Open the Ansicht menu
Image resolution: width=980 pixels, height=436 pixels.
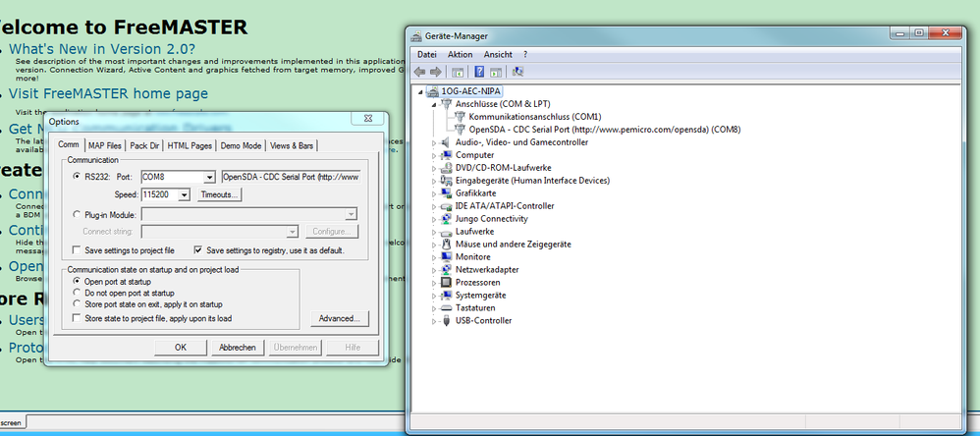click(498, 54)
